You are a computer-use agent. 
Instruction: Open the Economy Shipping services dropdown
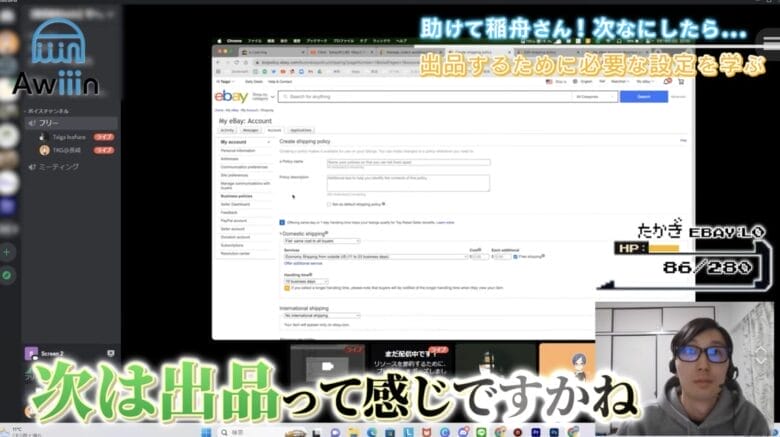[x=376, y=257]
